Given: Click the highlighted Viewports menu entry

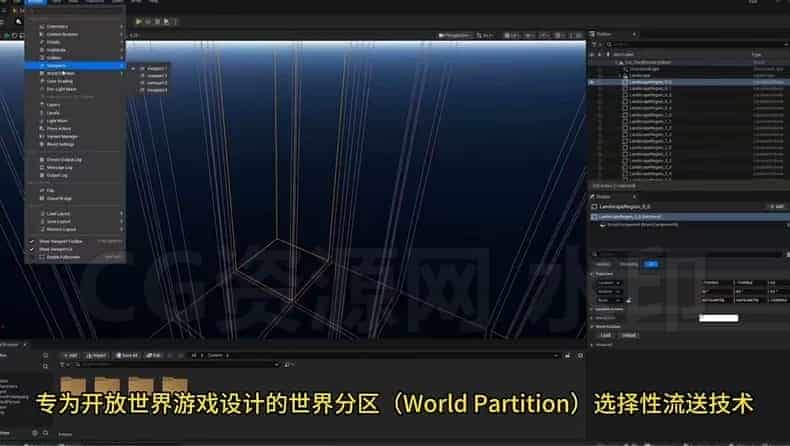Looking at the screenshot, I should tap(75, 66).
